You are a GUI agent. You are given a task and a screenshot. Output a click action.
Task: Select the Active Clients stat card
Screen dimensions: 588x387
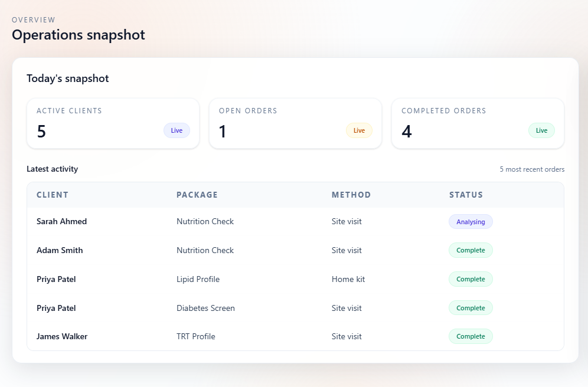click(113, 123)
